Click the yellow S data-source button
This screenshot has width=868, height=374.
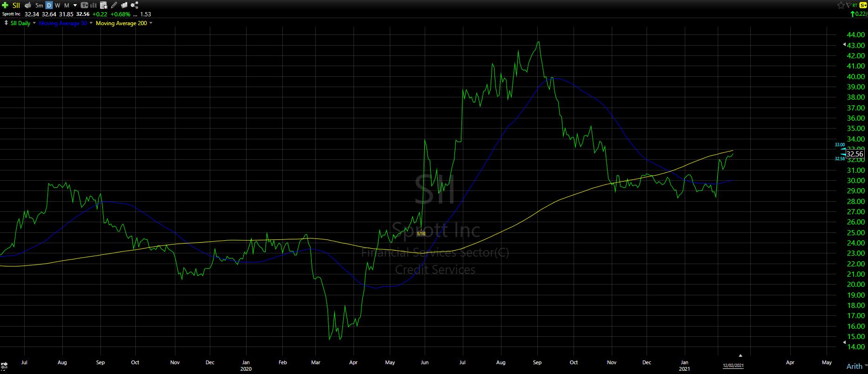point(863,5)
